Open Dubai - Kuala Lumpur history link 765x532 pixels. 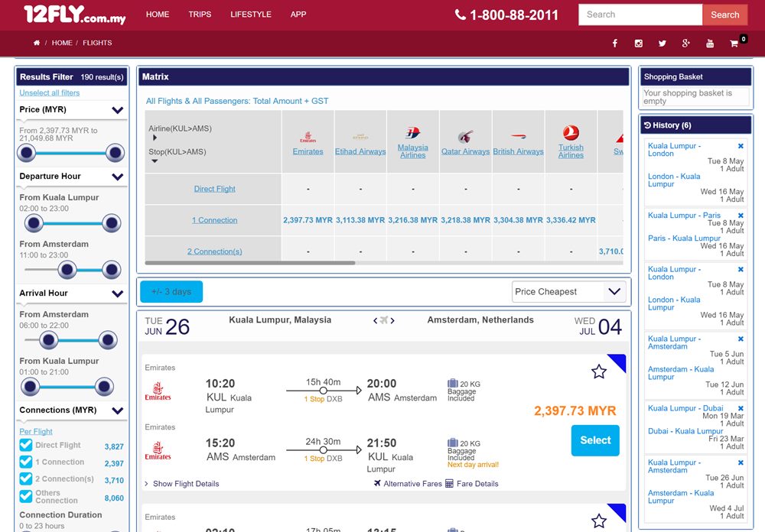tap(685, 431)
